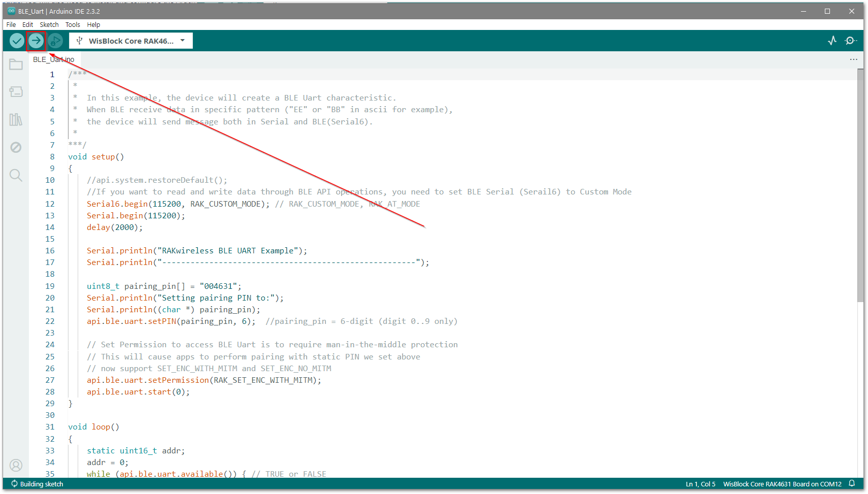Open the Help menu

[93, 24]
